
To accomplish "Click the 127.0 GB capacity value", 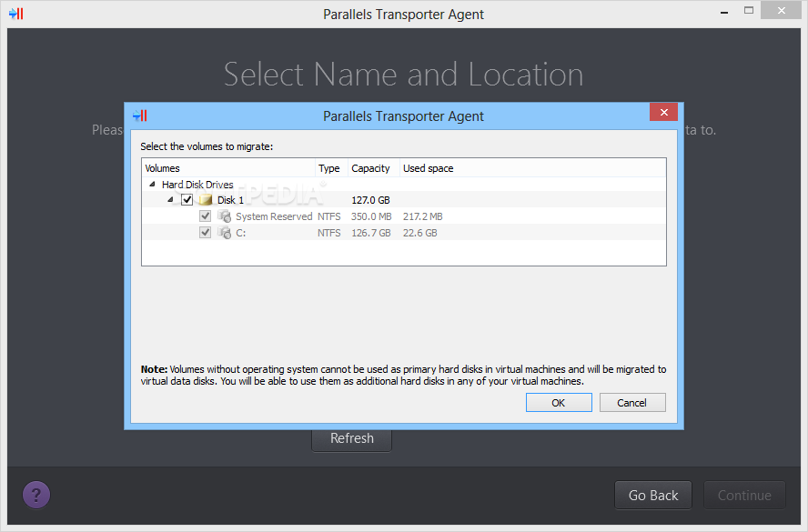I will pyautogui.click(x=370, y=200).
